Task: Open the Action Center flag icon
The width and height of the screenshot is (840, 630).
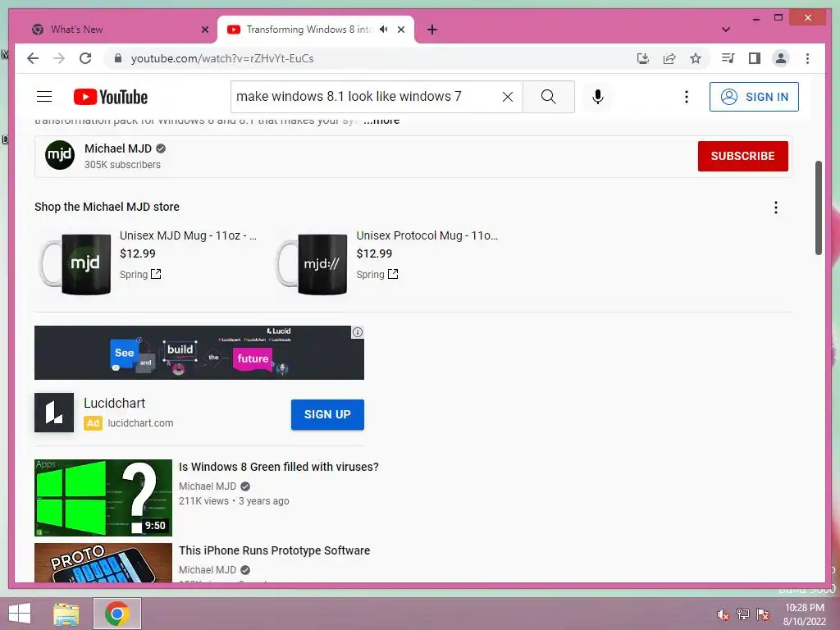Action: point(763,614)
